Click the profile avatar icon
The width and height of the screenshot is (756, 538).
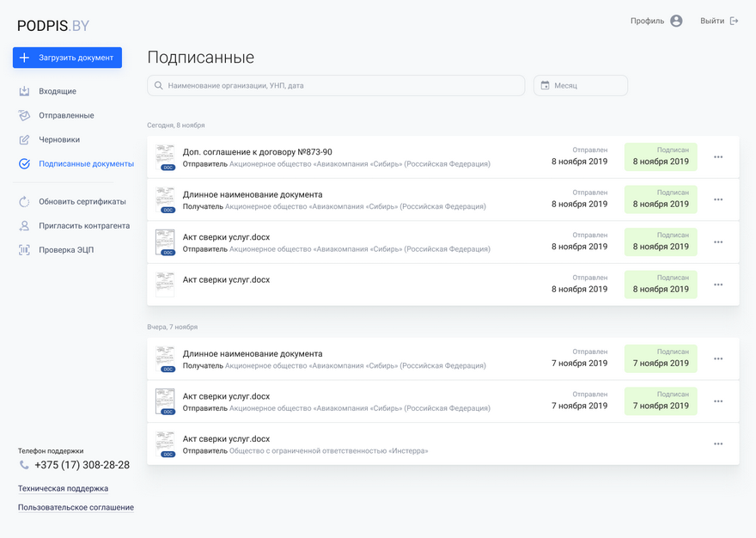(676, 21)
